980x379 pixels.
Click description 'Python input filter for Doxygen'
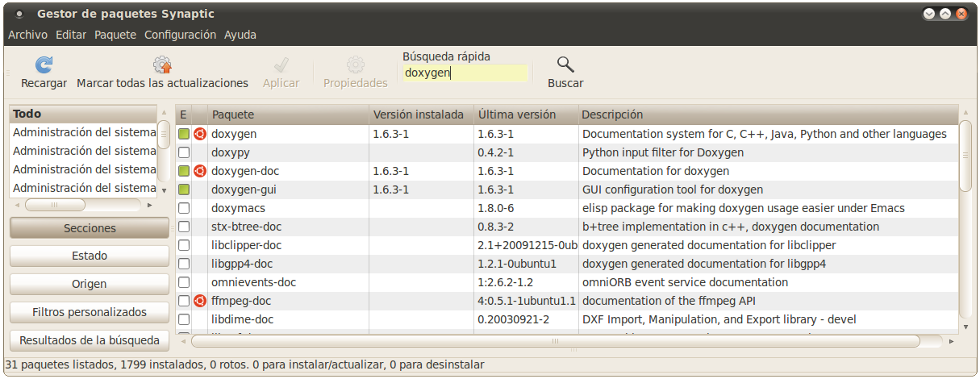point(663,152)
